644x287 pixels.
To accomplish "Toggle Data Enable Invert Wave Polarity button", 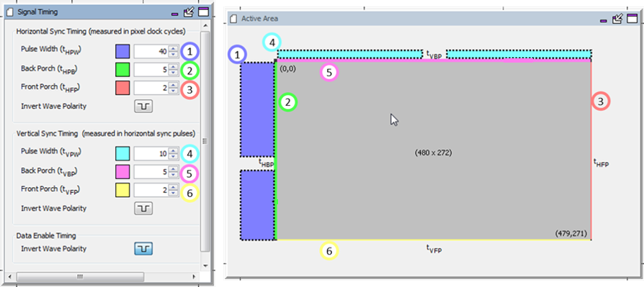I will [144, 249].
